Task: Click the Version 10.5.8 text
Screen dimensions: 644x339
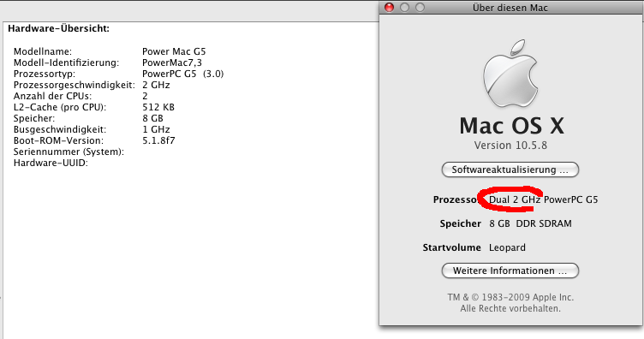Action: 510,146
